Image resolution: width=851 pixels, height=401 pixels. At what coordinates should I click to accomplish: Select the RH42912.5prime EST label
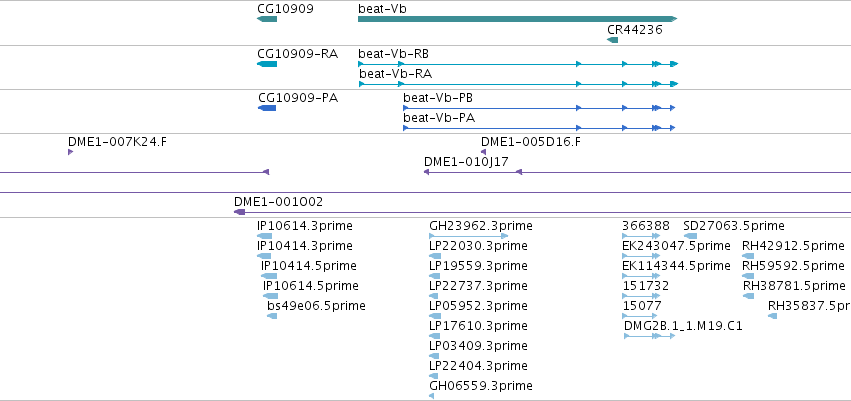[793, 246]
